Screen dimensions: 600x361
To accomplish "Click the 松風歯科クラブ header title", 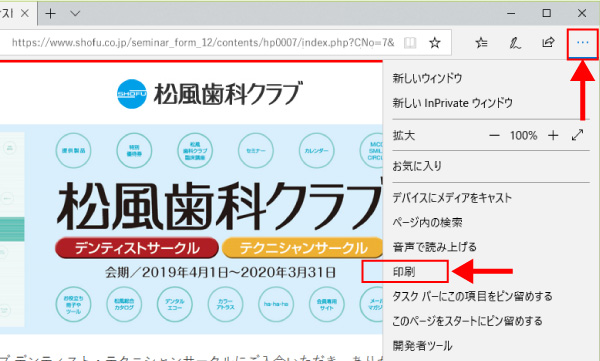I will [x=227, y=94].
